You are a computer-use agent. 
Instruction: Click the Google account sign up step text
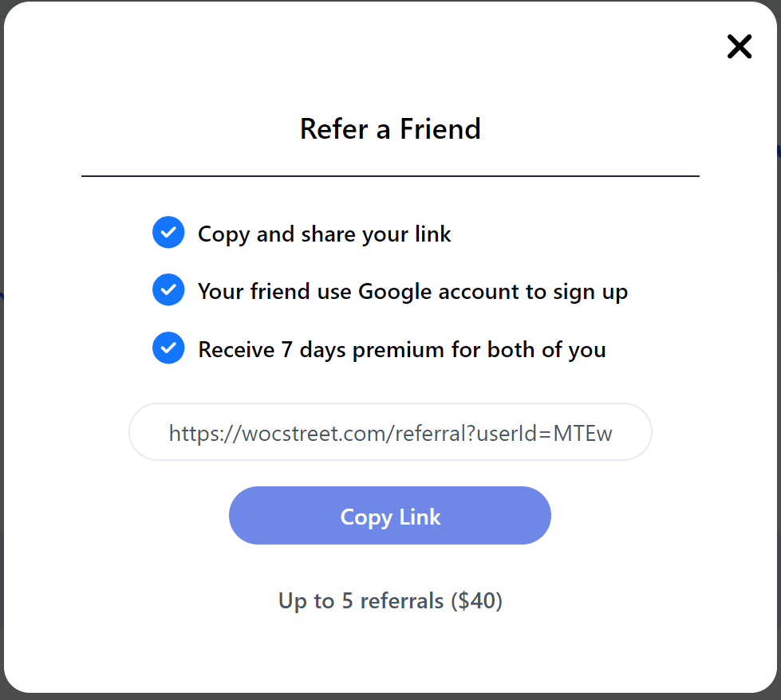[413, 292]
